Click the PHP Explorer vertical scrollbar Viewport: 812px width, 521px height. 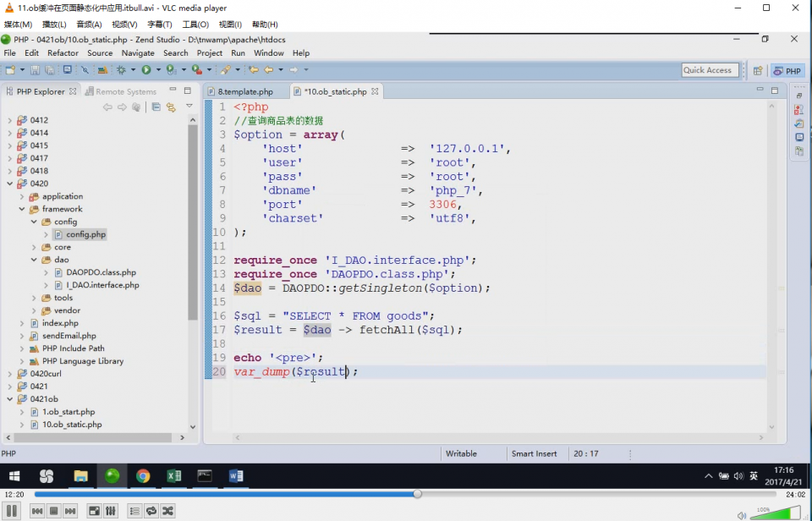click(x=193, y=222)
